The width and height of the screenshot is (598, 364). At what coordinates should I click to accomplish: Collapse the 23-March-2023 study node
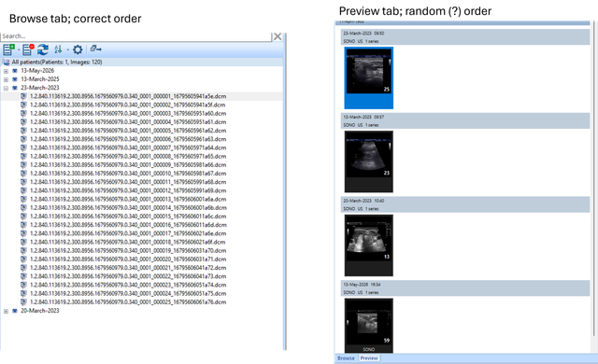6,89
